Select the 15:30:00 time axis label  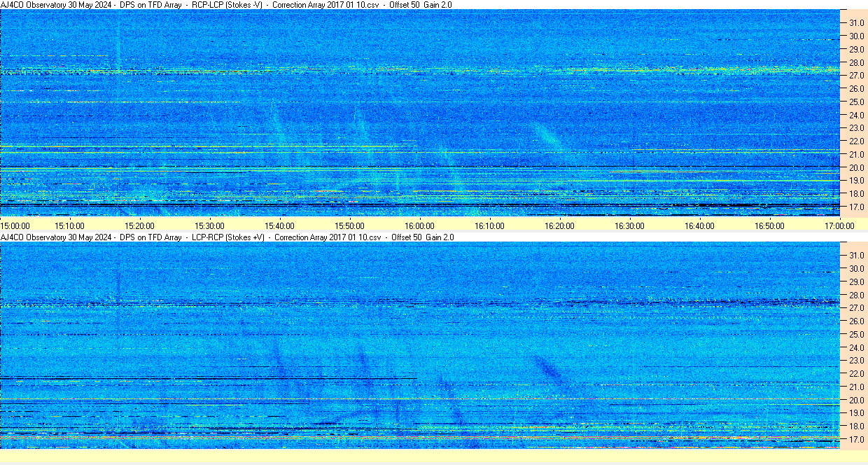(209, 225)
